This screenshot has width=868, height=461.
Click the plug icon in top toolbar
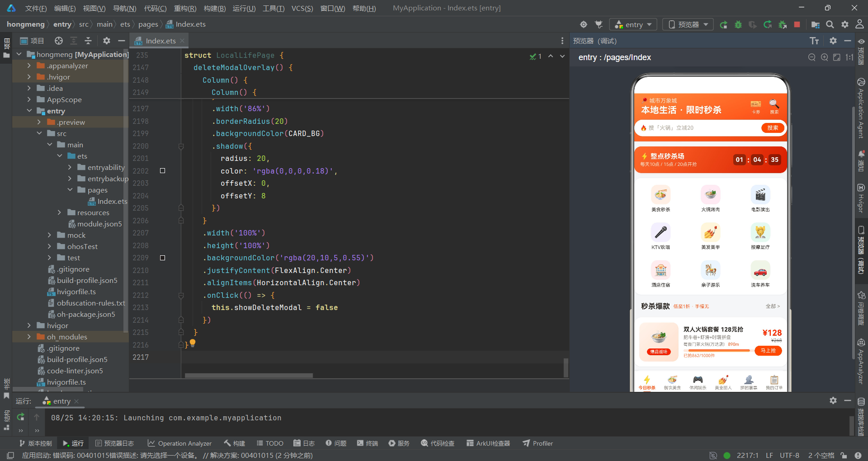[599, 24]
